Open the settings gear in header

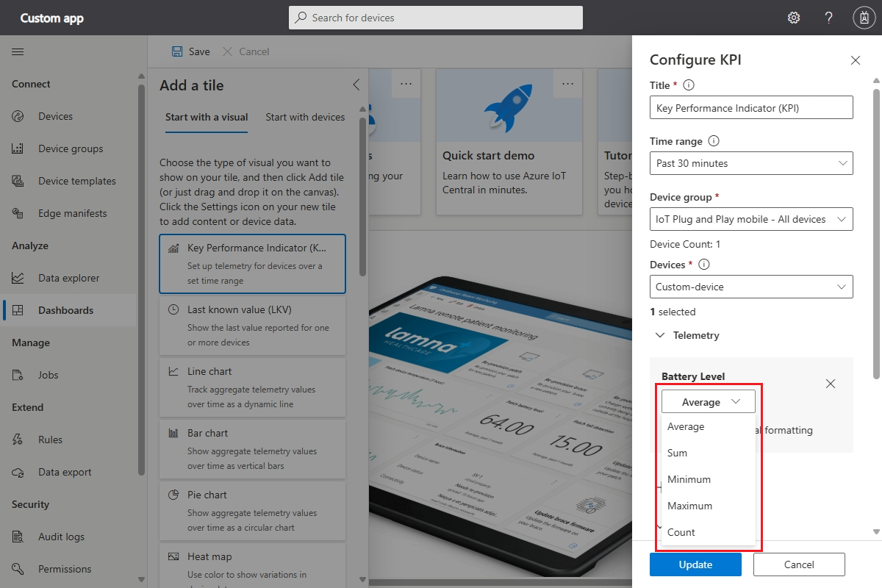[794, 18]
